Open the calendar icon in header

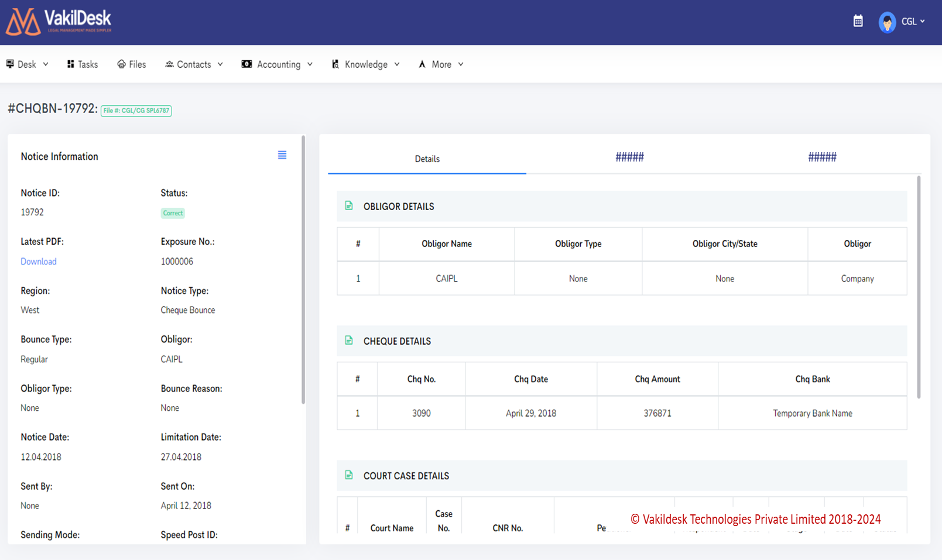click(858, 21)
